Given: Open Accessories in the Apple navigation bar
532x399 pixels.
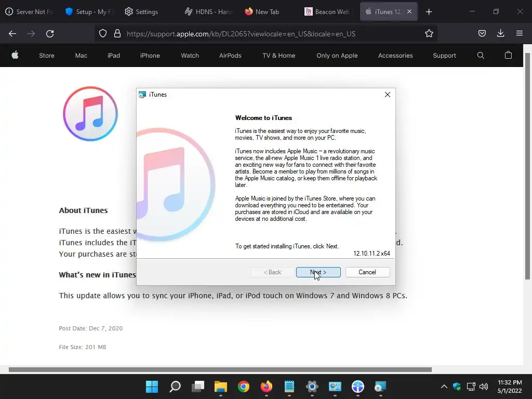Looking at the screenshot, I should click(x=395, y=56).
